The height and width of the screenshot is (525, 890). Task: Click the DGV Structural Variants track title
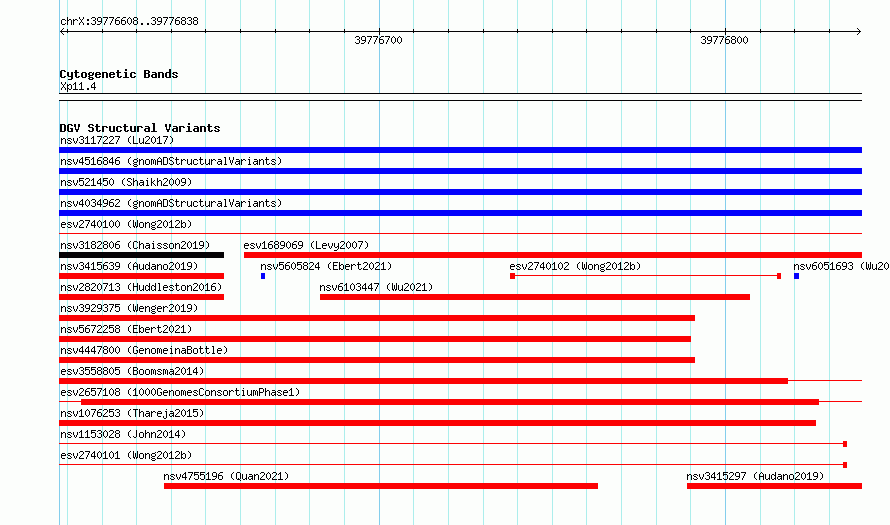[140, 128]
